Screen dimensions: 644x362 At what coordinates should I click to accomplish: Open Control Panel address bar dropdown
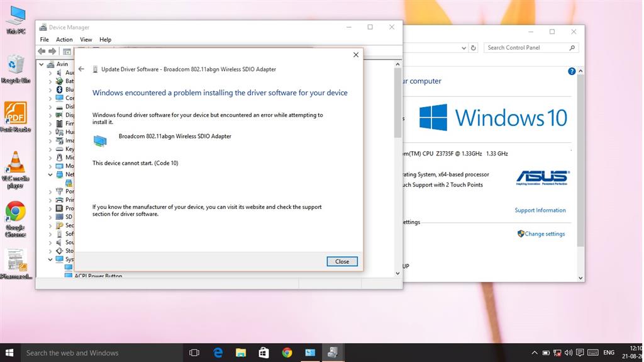point(464,48)
